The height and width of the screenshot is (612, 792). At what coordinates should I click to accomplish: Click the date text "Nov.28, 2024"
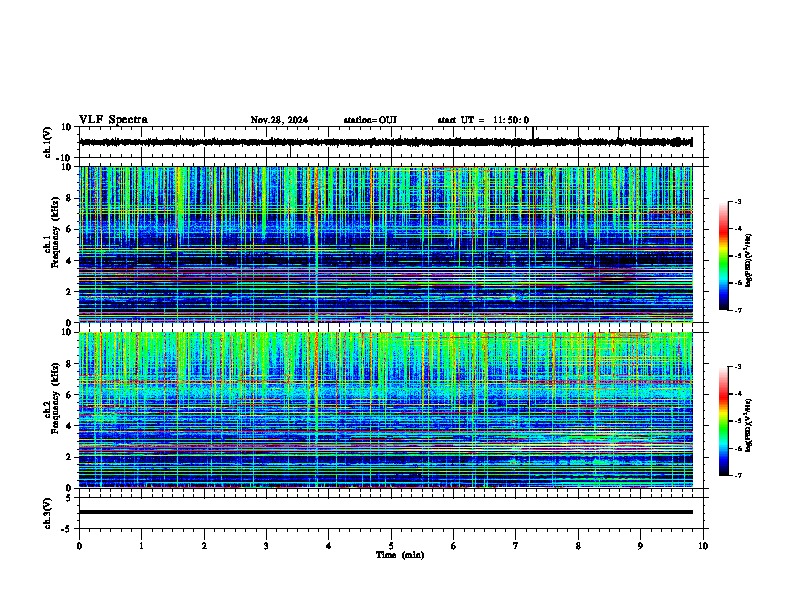tap(279, 120)
